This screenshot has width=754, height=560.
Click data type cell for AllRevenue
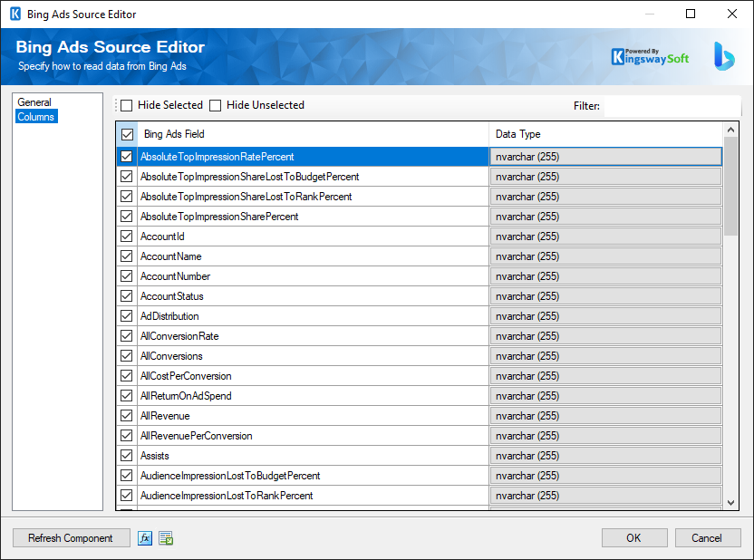606,416
